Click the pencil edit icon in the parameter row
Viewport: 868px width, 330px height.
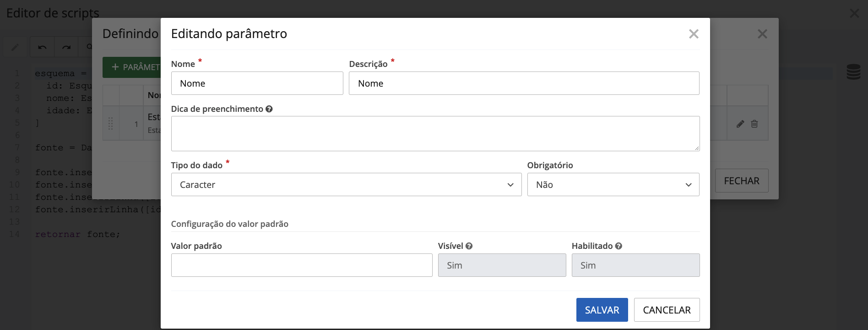[740, 124]
